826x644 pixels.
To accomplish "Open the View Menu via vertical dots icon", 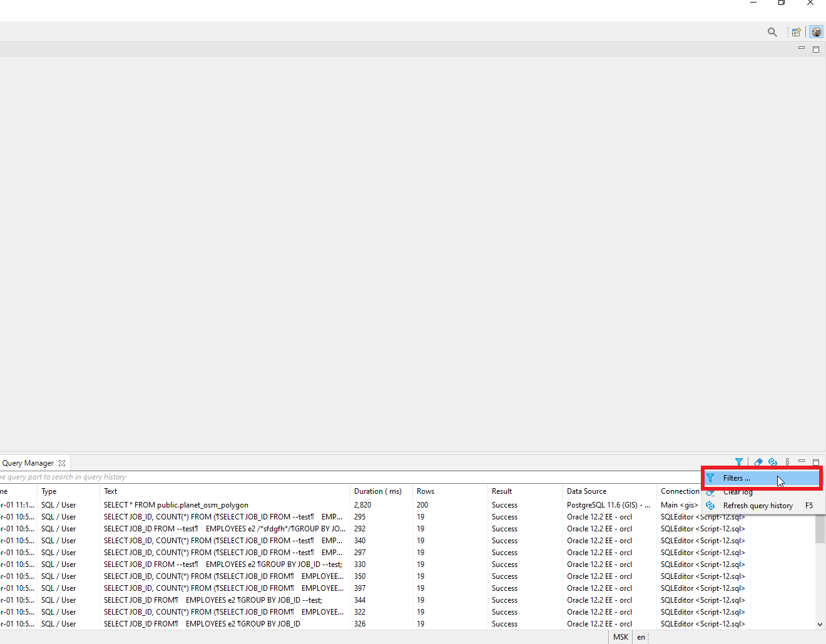I will pyautogui.click(x=787, y=462).
